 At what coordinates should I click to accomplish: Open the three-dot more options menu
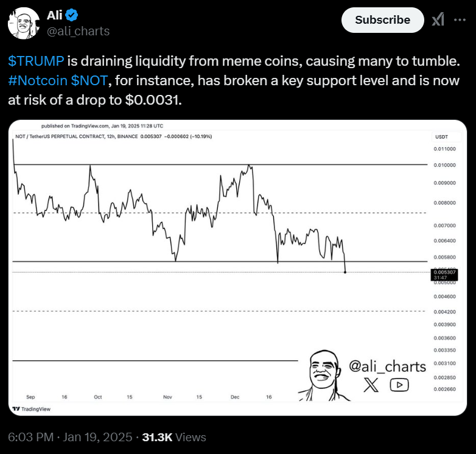(x=460, y=20)
